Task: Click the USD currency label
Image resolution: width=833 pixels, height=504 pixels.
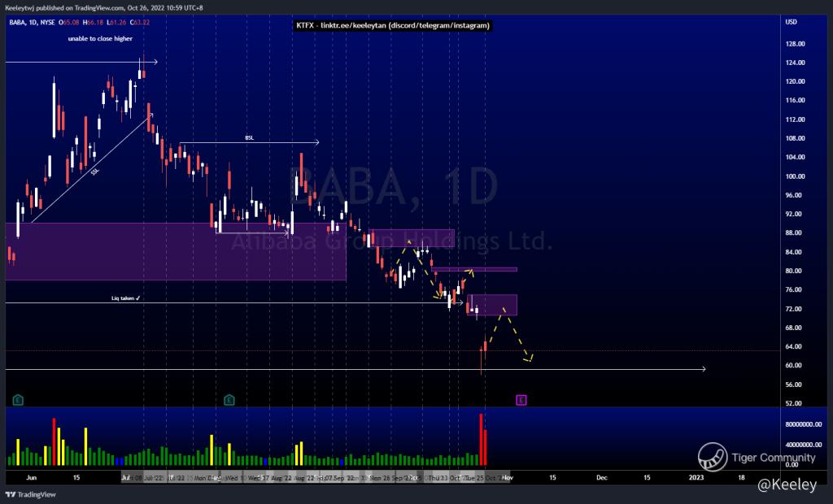Action: pos(791,22)
